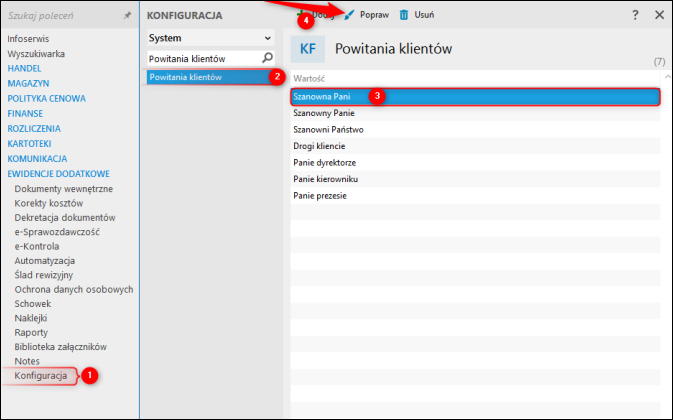Open help with the question mark icon

[635, 15]
